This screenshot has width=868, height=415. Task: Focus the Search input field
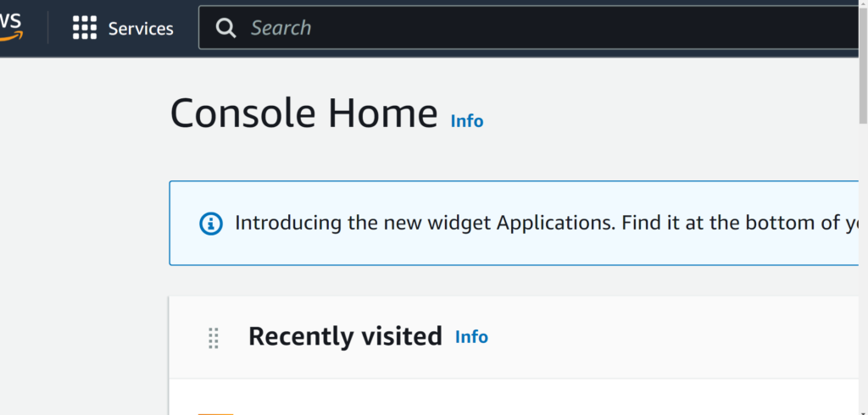pyautogui.click(x=509, y=28)
